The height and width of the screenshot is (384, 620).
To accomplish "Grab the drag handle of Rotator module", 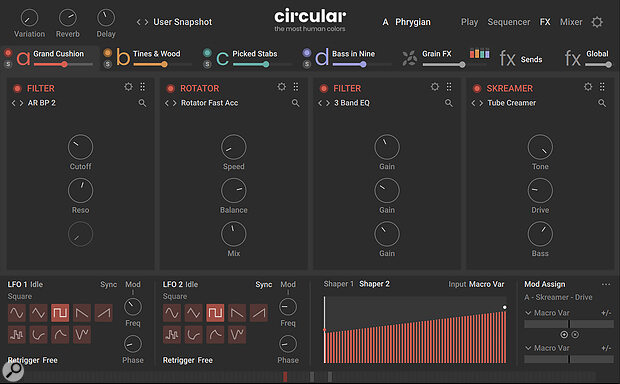I will [296, 87].
